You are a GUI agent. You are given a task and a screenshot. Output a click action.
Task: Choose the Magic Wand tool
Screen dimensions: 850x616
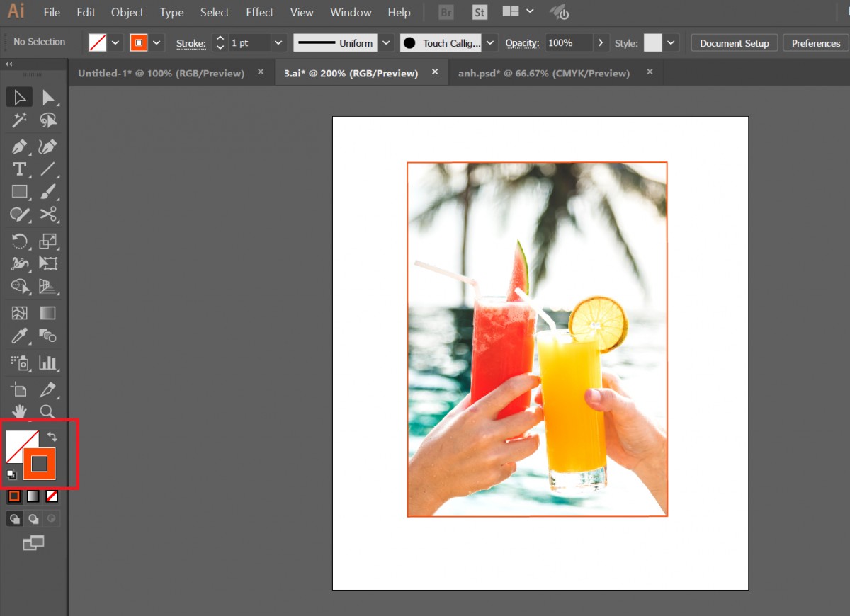coord(19,120)
